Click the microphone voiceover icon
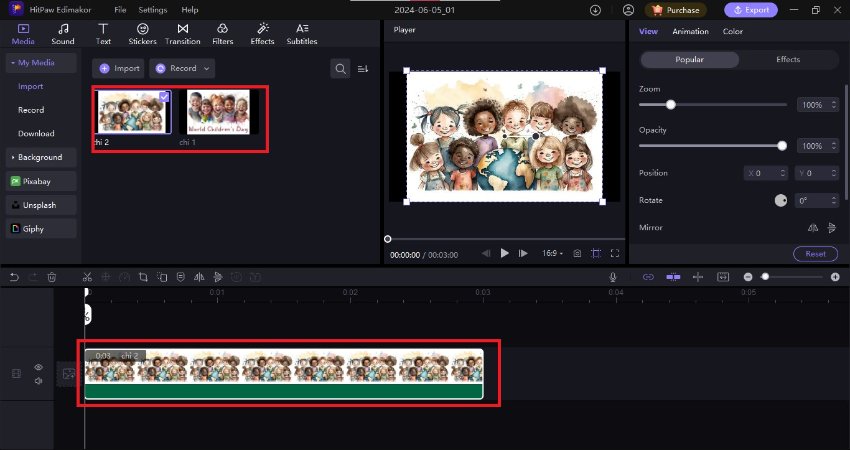850x450 pixels. click(x=613, y=277)
